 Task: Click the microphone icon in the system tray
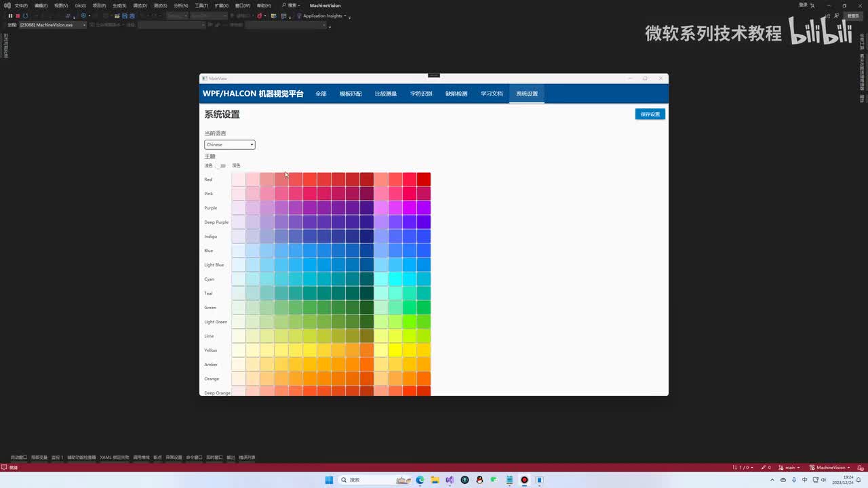[x=794, y=480]
